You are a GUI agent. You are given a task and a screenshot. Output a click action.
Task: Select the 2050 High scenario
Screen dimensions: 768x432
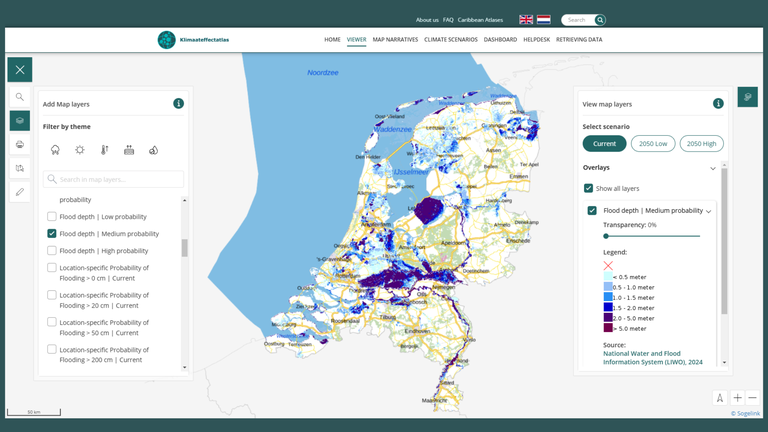click(701, 143)
